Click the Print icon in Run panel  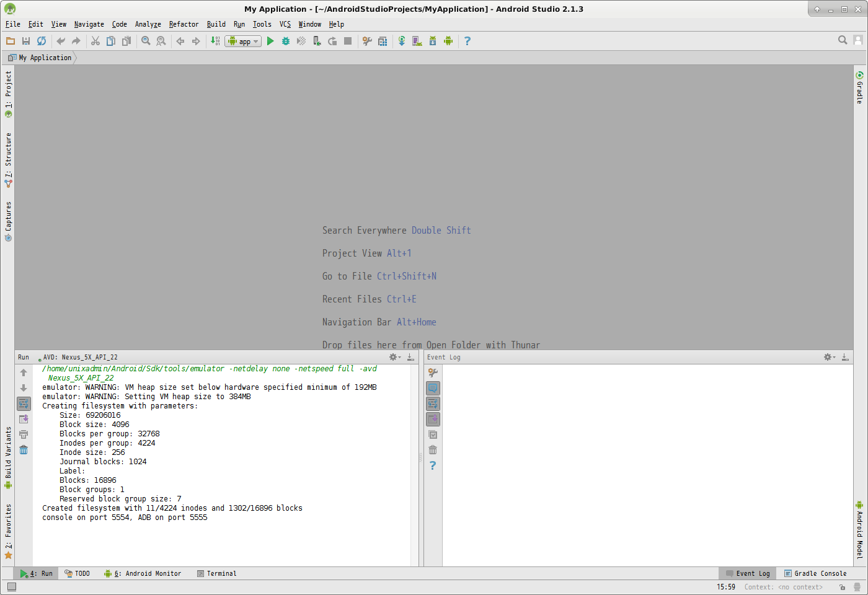[24, 434]
